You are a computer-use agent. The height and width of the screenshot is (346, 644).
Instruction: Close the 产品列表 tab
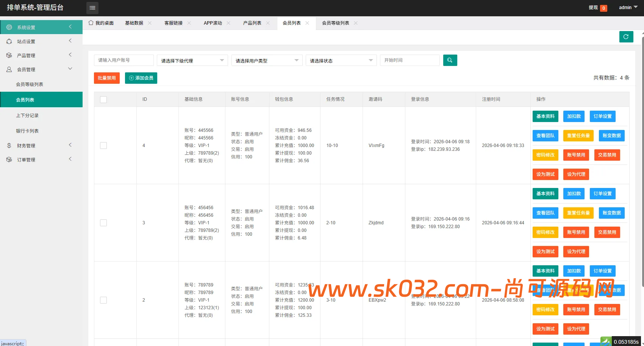(268, 23)
